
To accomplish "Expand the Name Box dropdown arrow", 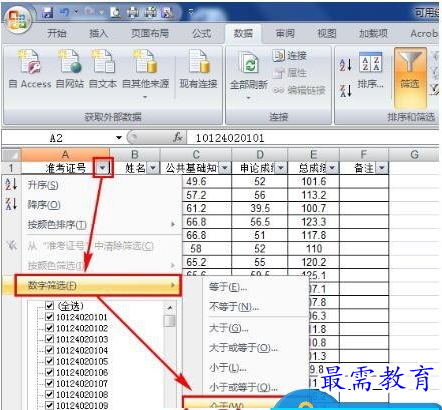I will pyautogui.click(x=119, y=138).
